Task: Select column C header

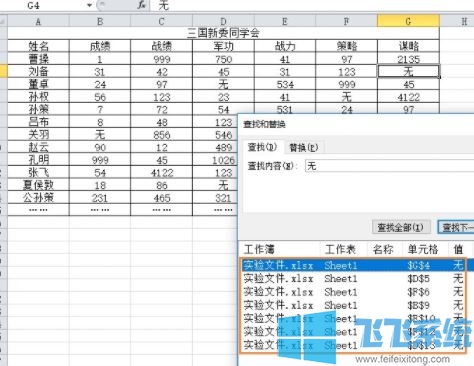Action: [x=162, y=22]
